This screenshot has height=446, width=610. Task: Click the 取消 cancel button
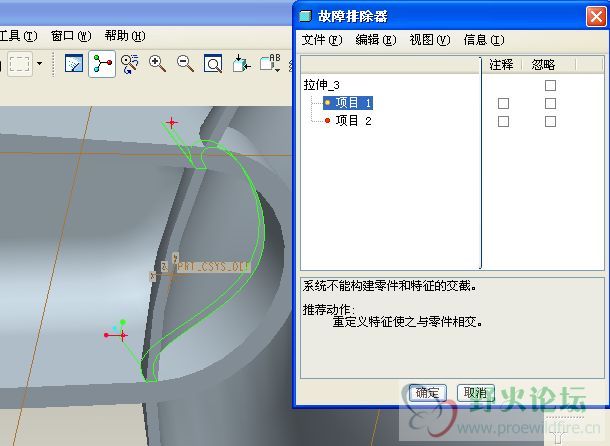[x=475, y=393]
